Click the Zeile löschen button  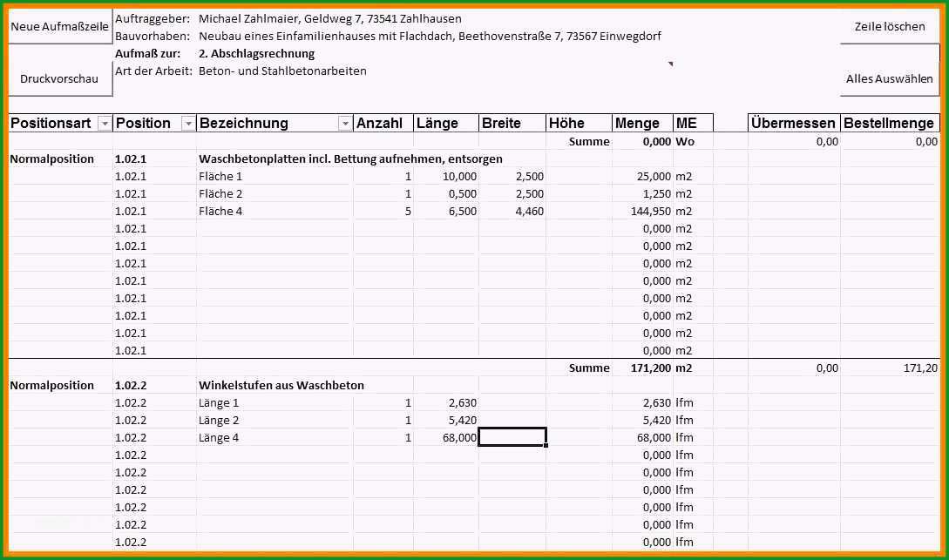tap(890, 26)
